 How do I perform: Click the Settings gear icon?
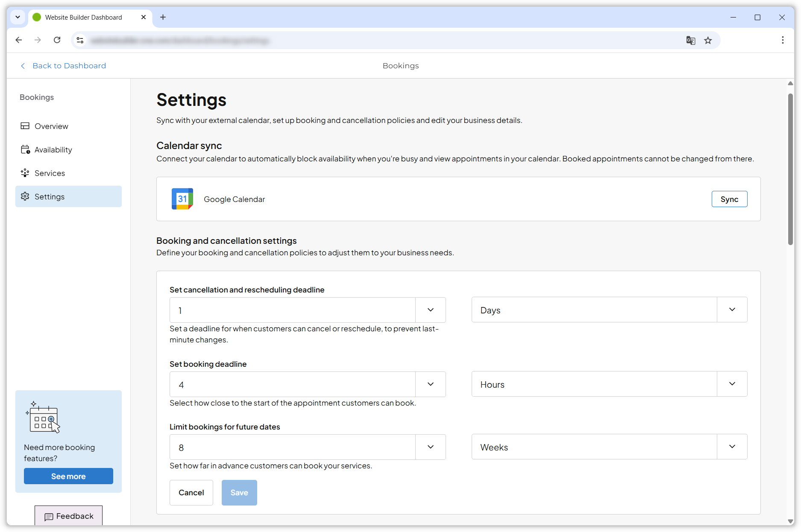[x=25, y=196]
